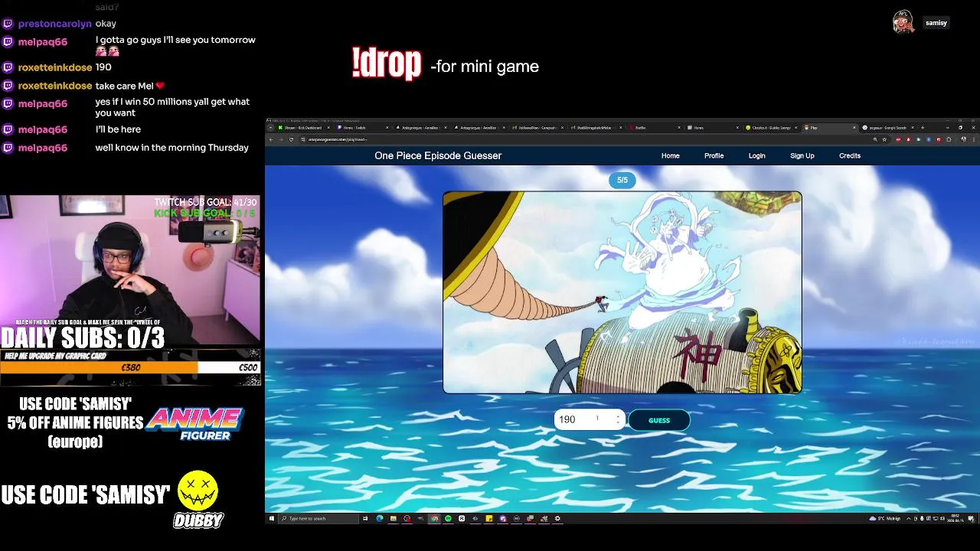Click the Anime Figurer logo

click(x=194, y=423)
